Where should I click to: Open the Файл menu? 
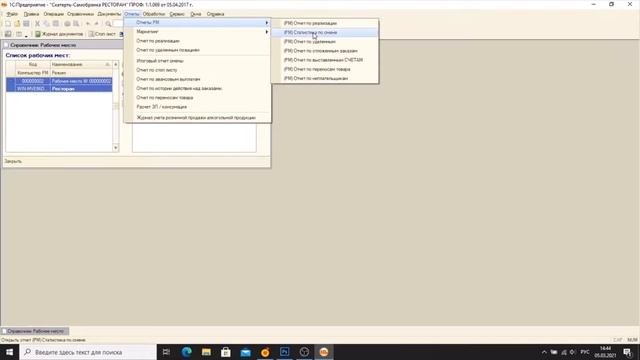pyautogui.click(x=12, y=14)
